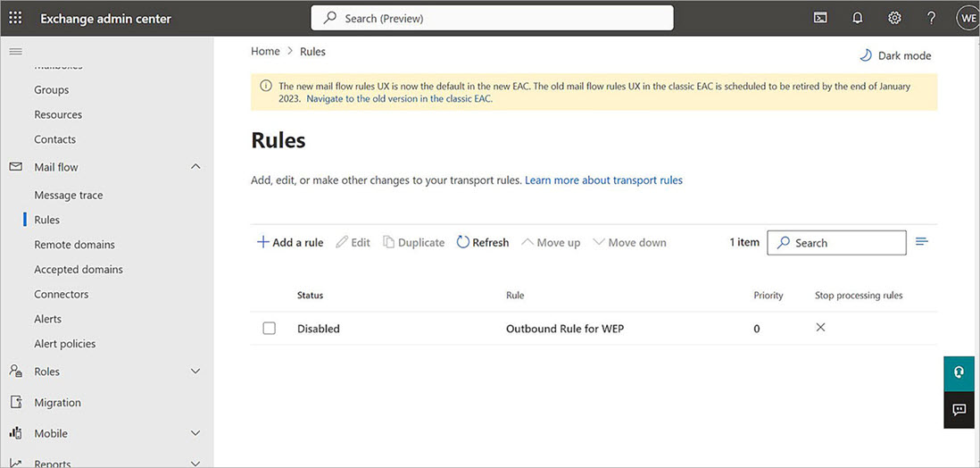Open the headset support widget
The width and height of the screenshot is (980, 468).
[959, 372]
